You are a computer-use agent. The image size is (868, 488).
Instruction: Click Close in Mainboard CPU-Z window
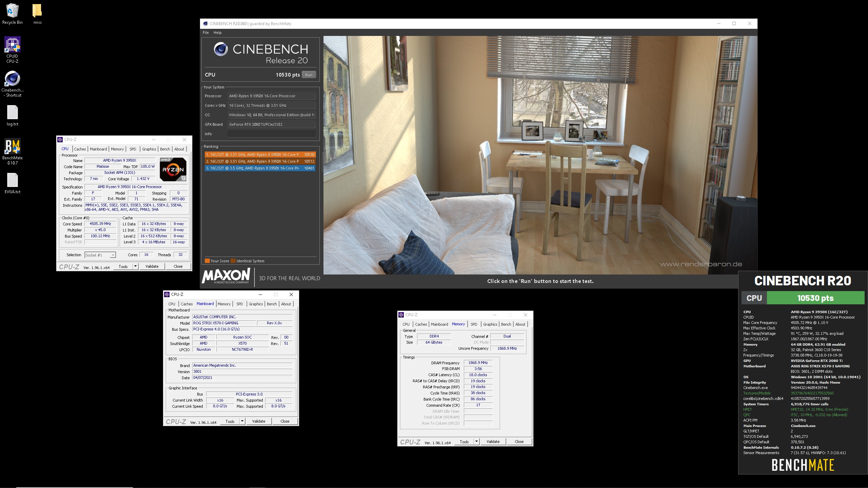pos(285,421)
